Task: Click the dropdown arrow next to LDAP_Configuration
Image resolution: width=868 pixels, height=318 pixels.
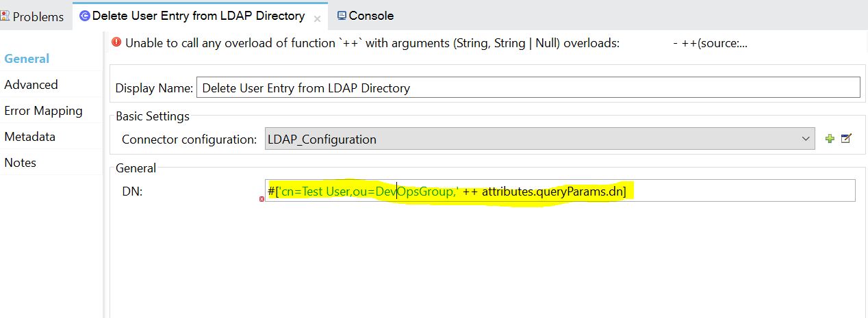Action: pyautogui.click(x=805, y=139)
